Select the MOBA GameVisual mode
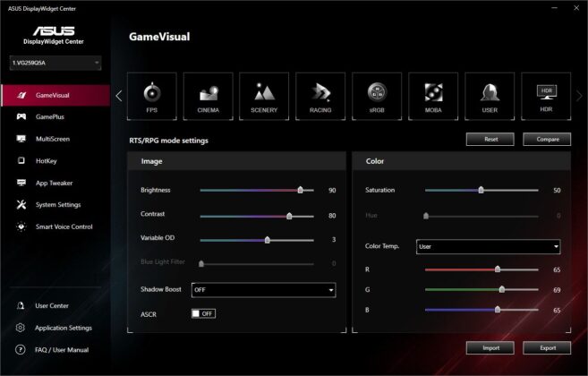 pos(433,96)
